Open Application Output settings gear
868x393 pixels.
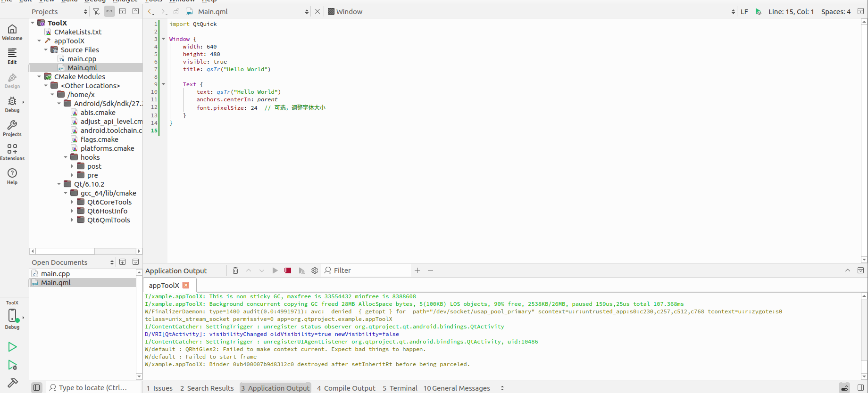tap(315, 270)
